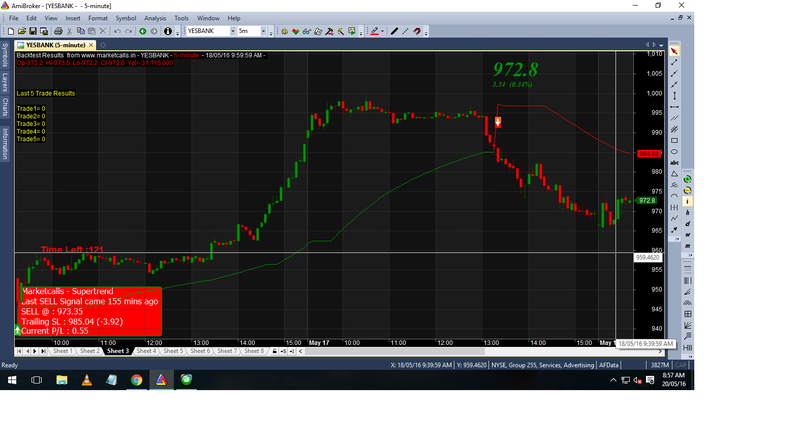Toggle the weekly 'w' interval button

[x=687, y=235]
